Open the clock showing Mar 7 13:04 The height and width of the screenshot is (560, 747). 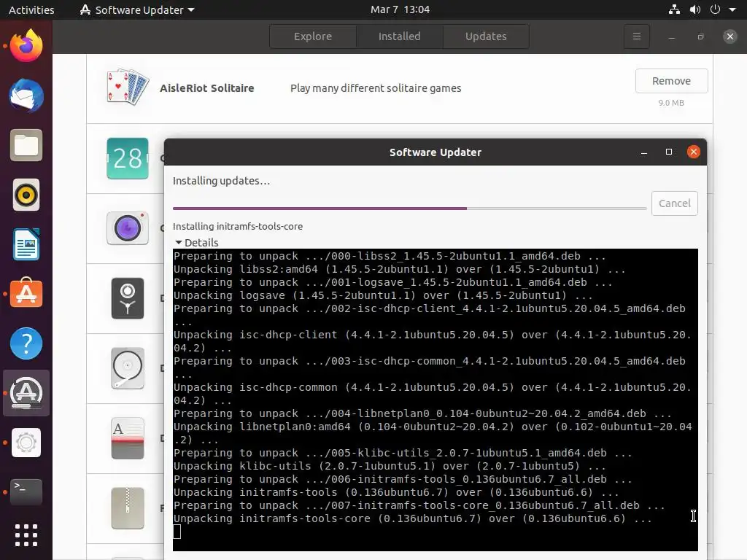point(400,9)
